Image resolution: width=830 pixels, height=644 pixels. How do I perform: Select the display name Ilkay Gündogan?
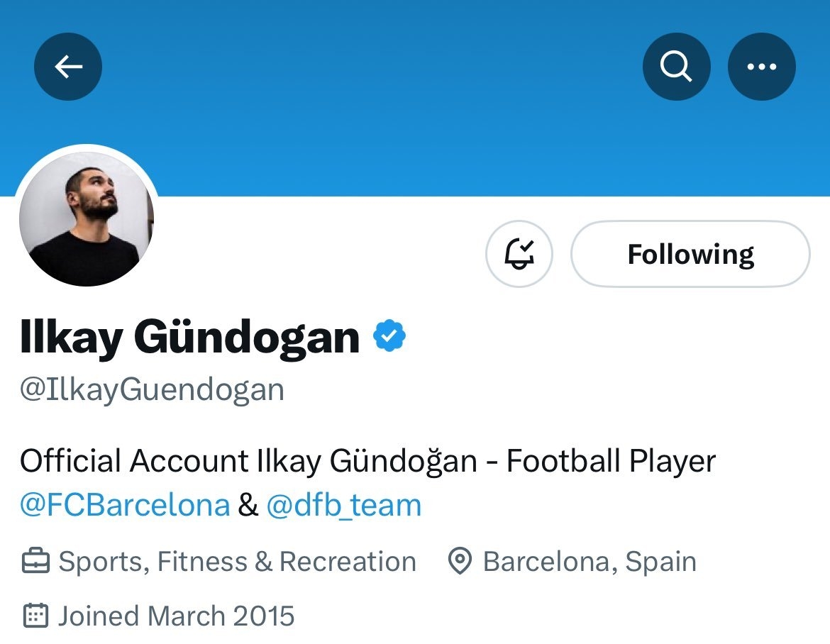click(x=190, y=338)
